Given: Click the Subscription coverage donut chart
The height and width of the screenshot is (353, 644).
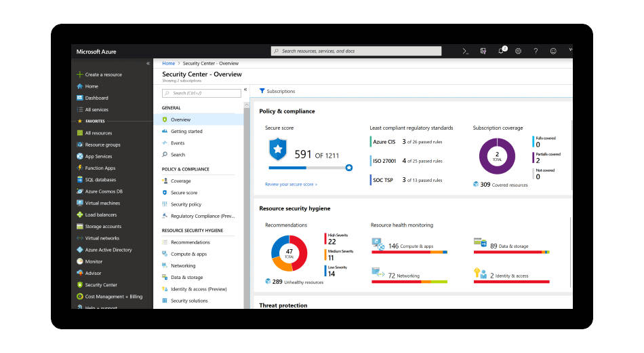Looking at the screenshot, I should [497, 156].
